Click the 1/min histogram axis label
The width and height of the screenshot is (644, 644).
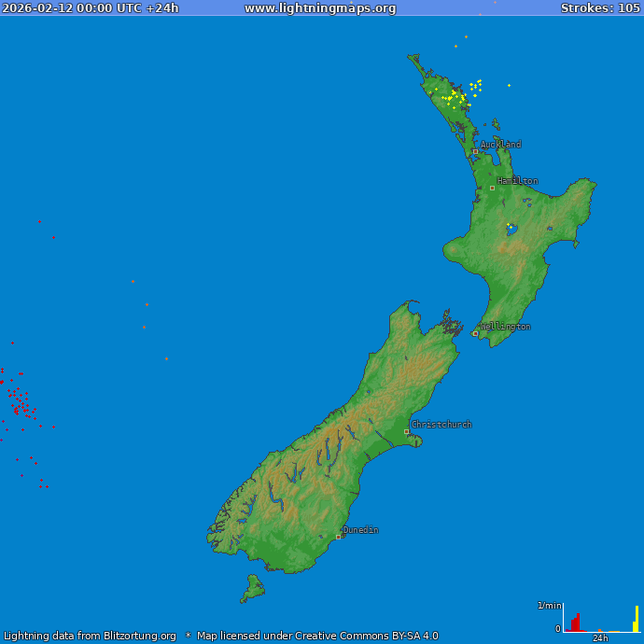(x=549, y=606)
